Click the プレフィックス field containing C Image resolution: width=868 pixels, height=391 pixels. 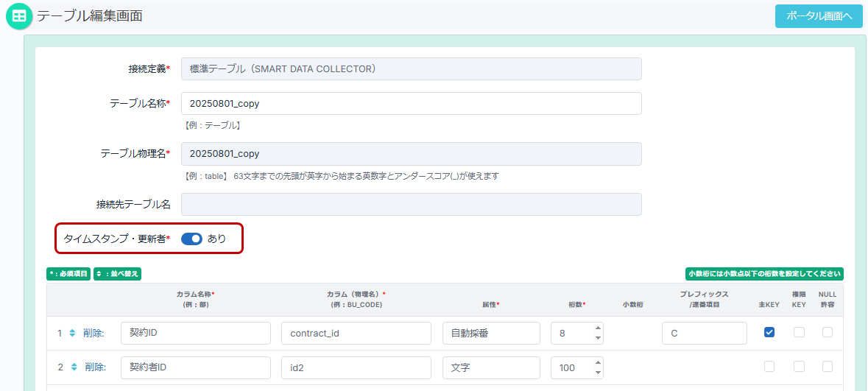point(704,333)
